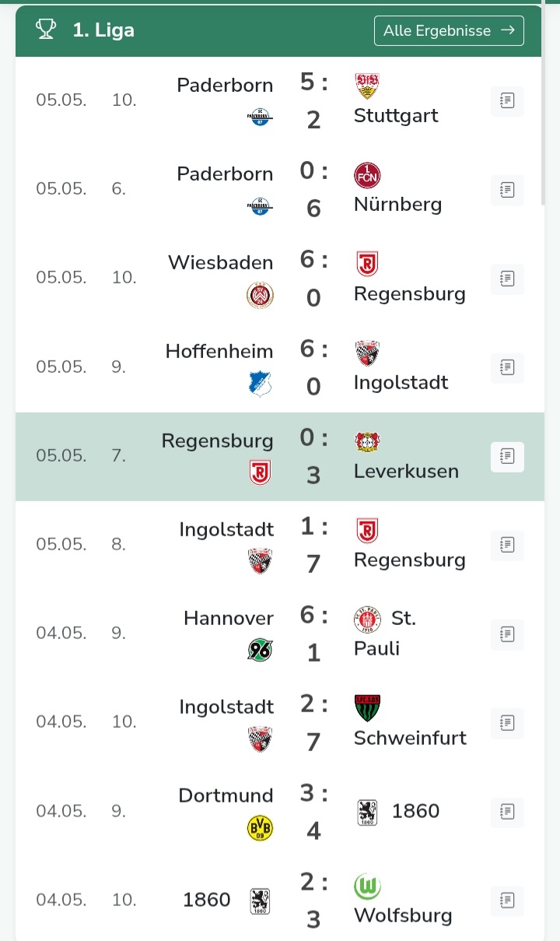Click the Nürnberg FCN club logo
560x941 pixels.
[366, 174]
